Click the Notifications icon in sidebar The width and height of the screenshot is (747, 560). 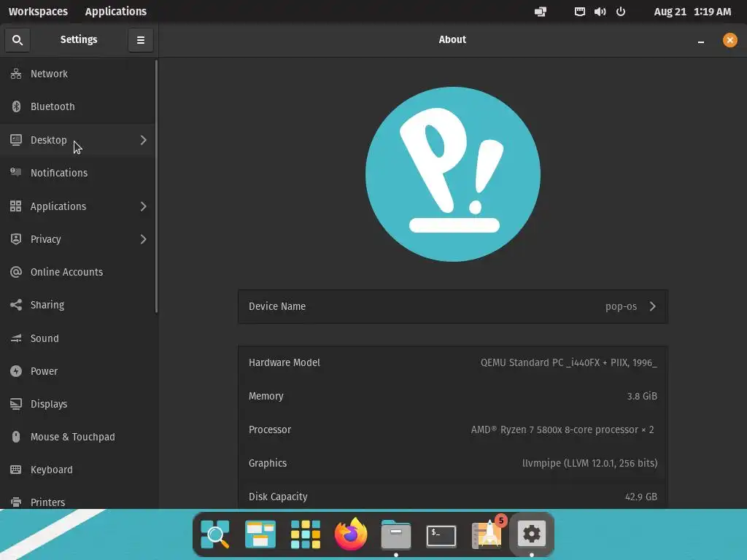[16, 172]
